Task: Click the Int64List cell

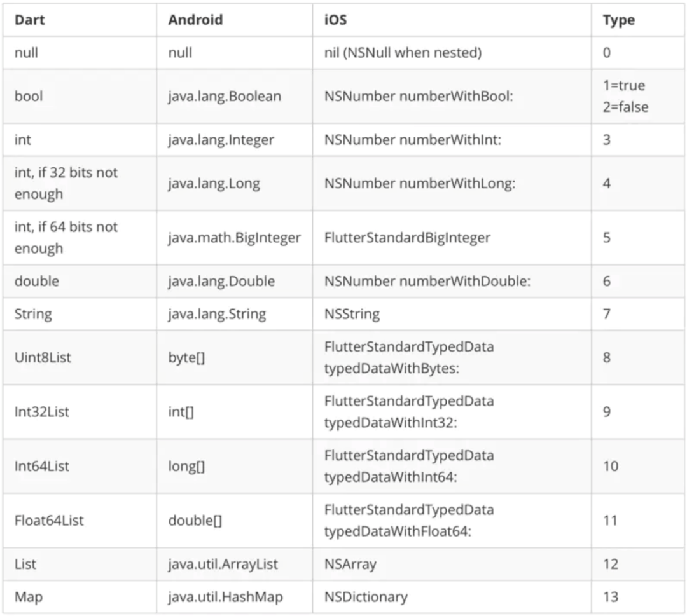Action: click(x=42, y=466)
